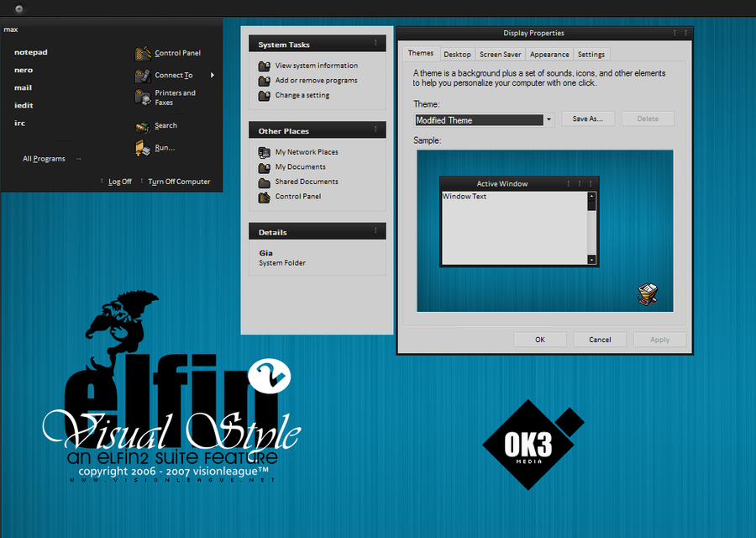
Task: Expand the Connect To submenu arrow
Action: [213, 76]
